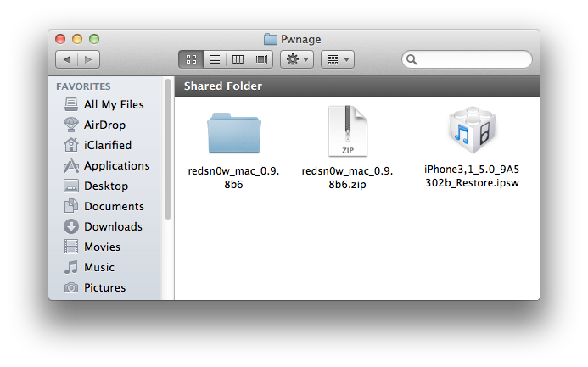The height and width of the screenshot is (367, 588).
Task: Open the Action gear dropdown menu
Action: [x=297, y=59]
